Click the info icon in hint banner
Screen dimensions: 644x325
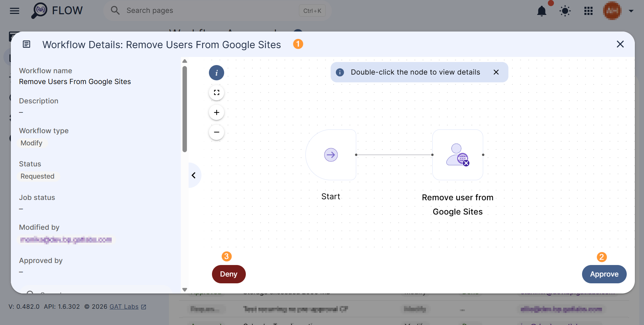point(340,72)
